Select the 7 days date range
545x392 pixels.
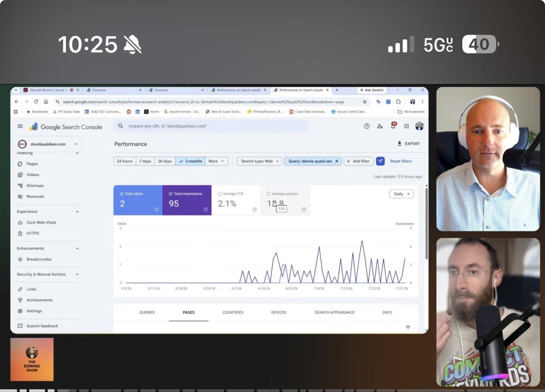[x=145, y=161]
